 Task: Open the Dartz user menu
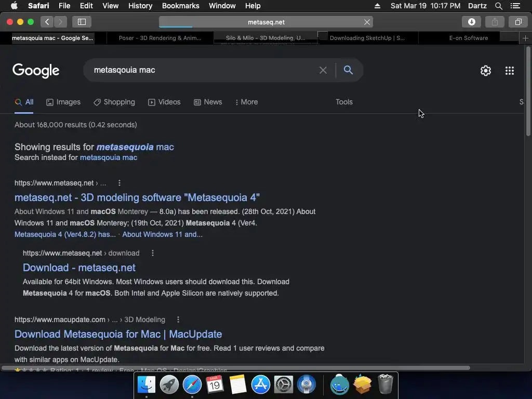[477, 6]
